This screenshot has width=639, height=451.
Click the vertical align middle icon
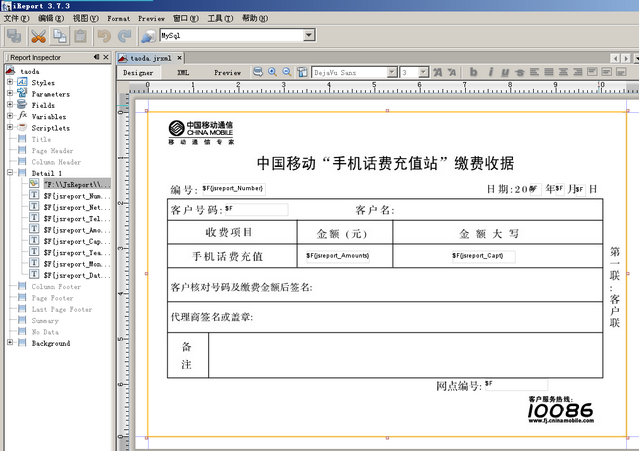[606, 72]
